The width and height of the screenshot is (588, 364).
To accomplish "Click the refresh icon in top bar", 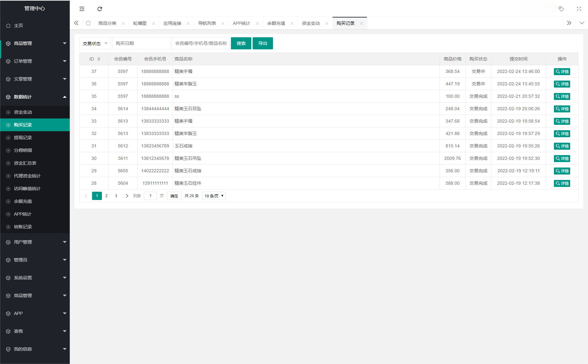I will click(x=100, y=9).
